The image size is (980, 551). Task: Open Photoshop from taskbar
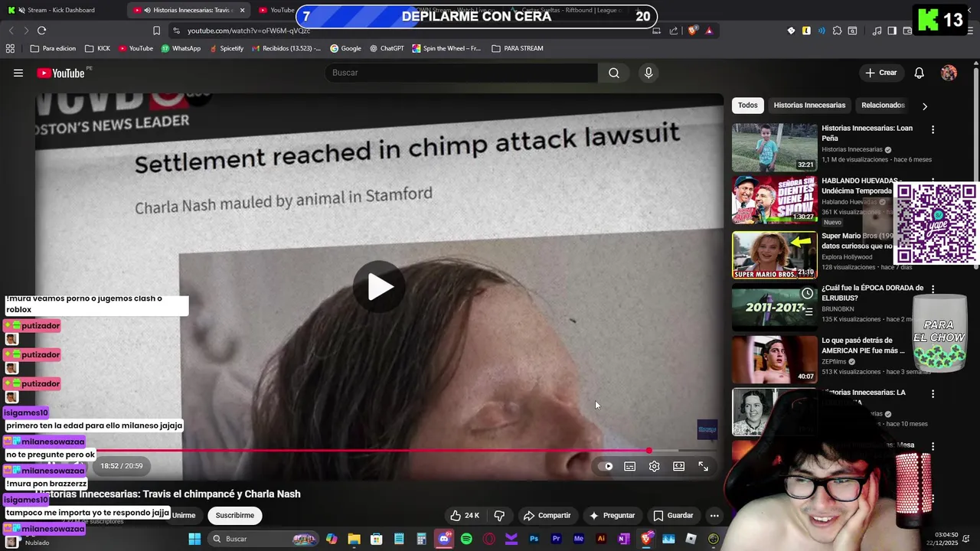(534, 539)
